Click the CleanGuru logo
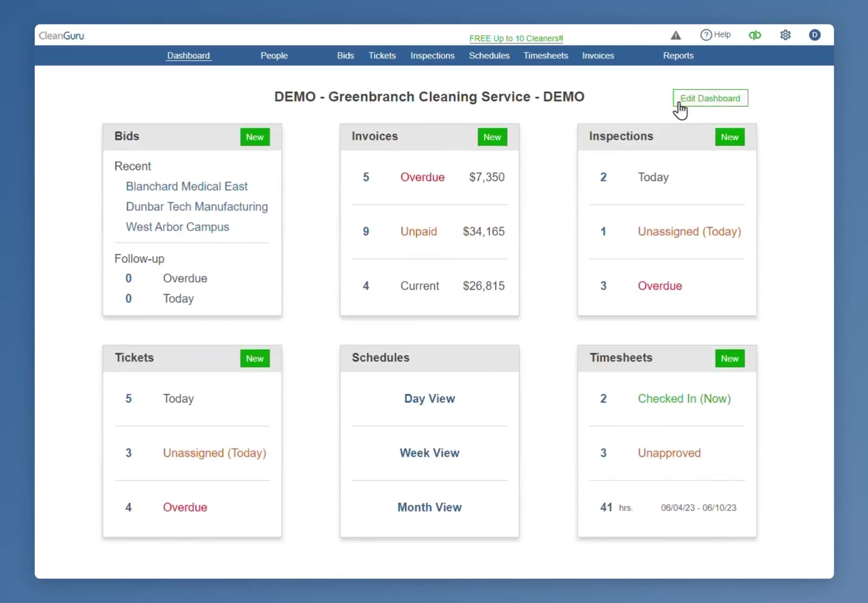This screenshot has width=868, height=603. click(x=62, y=36)
